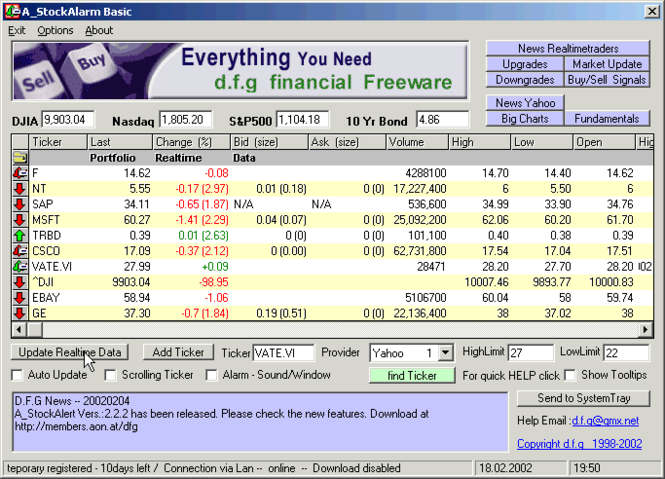Click the alarm icon beside CSCO row
The height and width of the screenshot is (479, 665).
20,251
